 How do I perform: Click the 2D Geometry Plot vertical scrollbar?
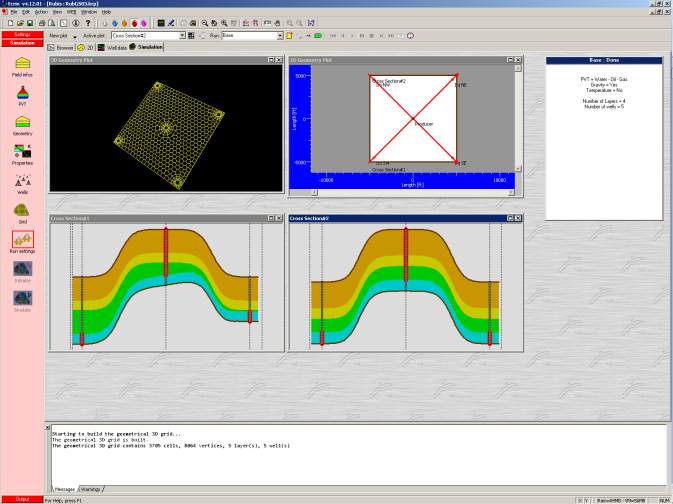point(516,120)
